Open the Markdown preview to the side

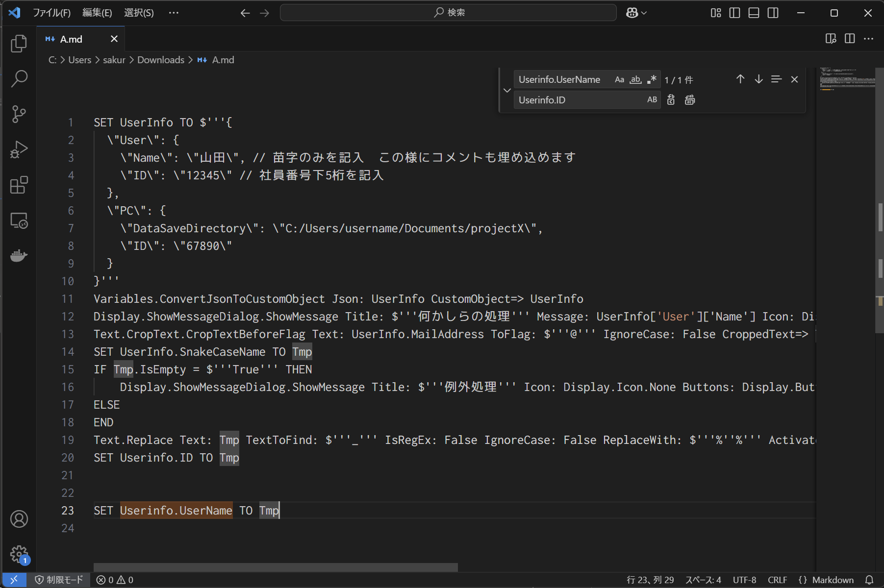point(831,39)
